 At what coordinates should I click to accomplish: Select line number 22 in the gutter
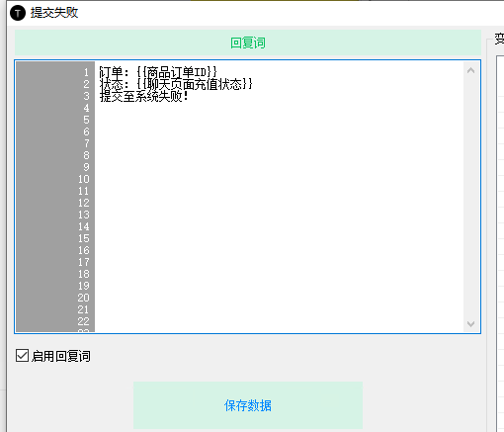[84, 321]
